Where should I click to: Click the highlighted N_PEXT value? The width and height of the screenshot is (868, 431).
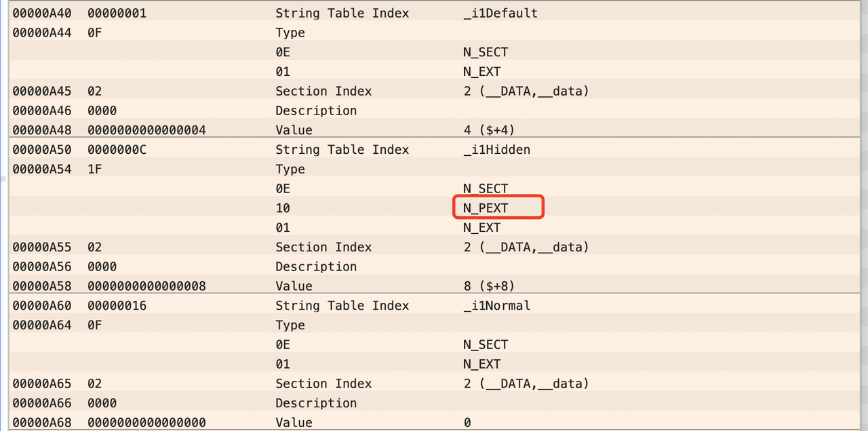click(486, 208)
